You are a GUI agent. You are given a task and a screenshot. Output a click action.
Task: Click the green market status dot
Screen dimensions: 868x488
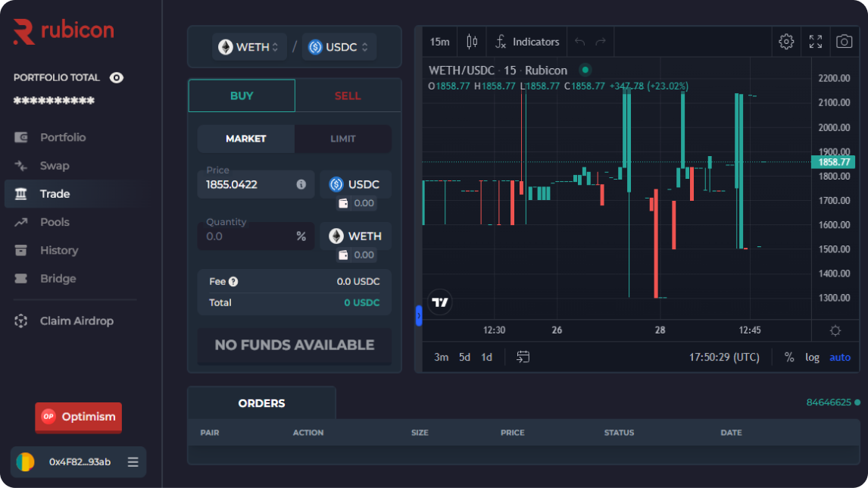585,70
